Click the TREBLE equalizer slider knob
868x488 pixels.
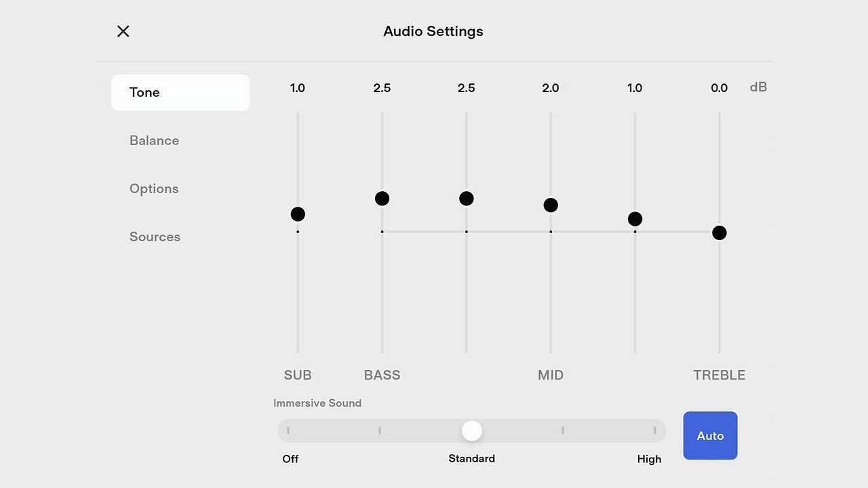tap(719, 233)
